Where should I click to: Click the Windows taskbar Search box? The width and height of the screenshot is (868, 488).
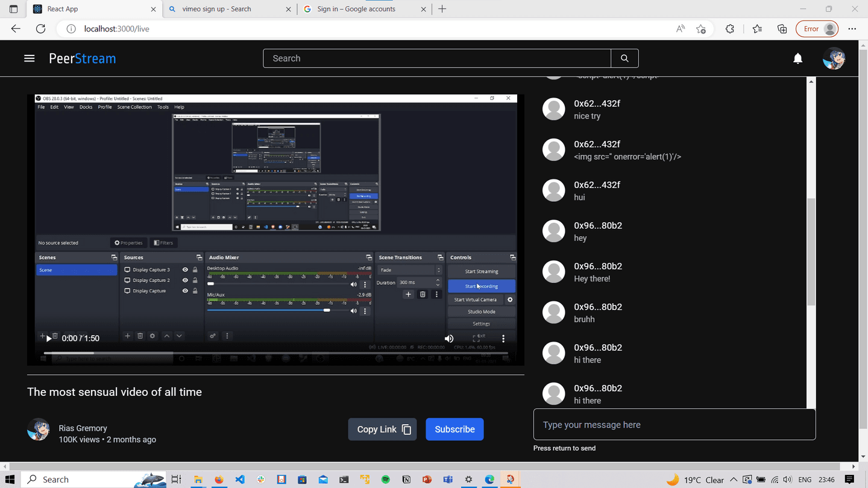(94, 480)
